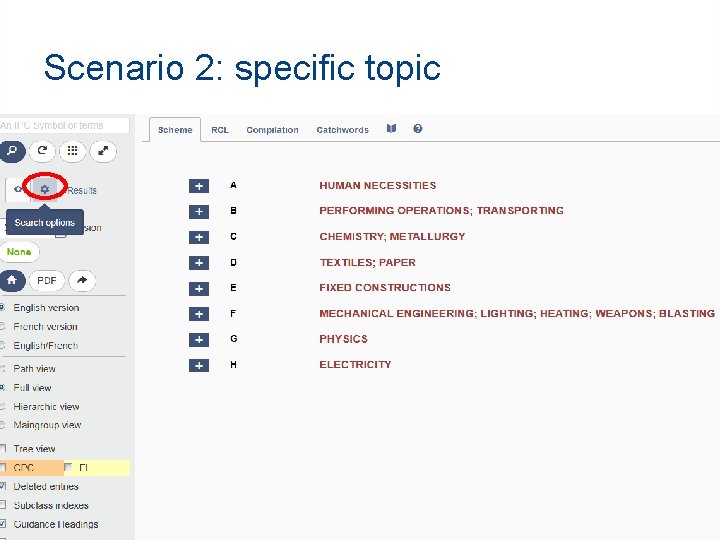Enable the FI checkbox
The image size is (720, 540).
(68, 467)
